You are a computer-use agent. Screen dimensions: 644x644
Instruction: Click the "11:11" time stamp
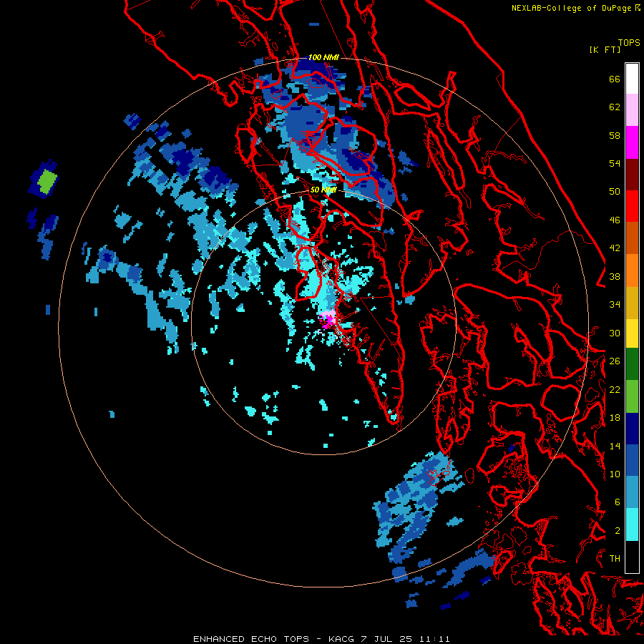pos(434,639)
